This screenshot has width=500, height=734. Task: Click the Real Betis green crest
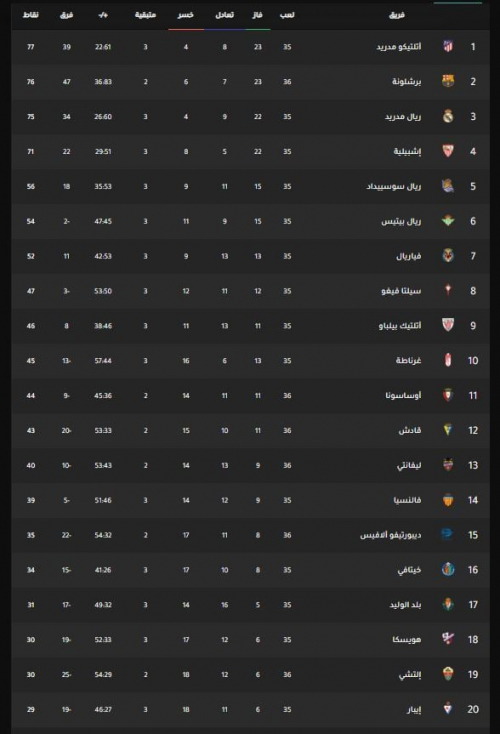pyautogui.click(x=448, y=221)
